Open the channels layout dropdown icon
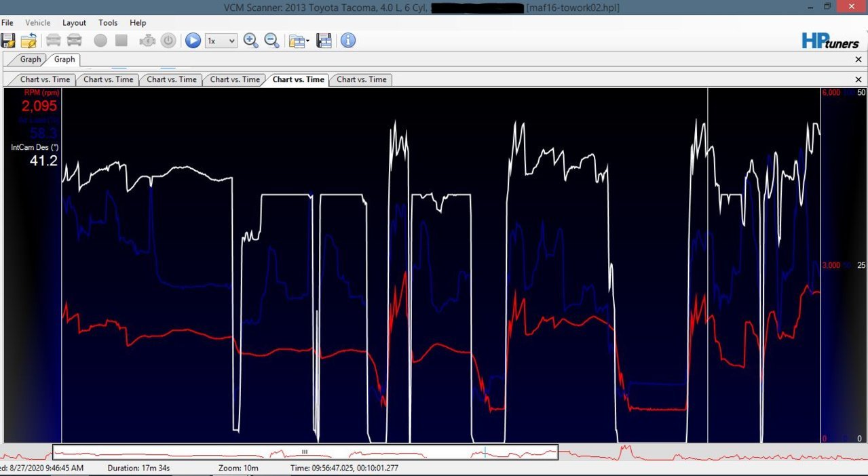This screenshot has height=476, width=868. pyautogui.click(x=299, y=41)
